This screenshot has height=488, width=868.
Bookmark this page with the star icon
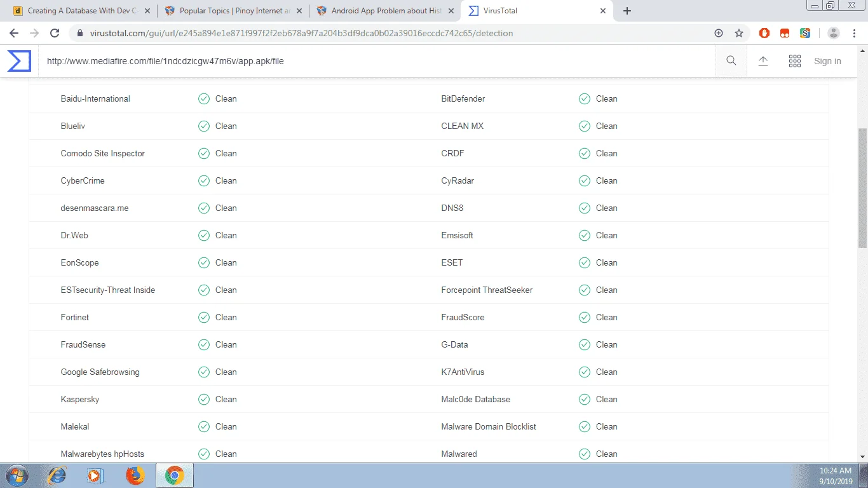coord(739,33)
